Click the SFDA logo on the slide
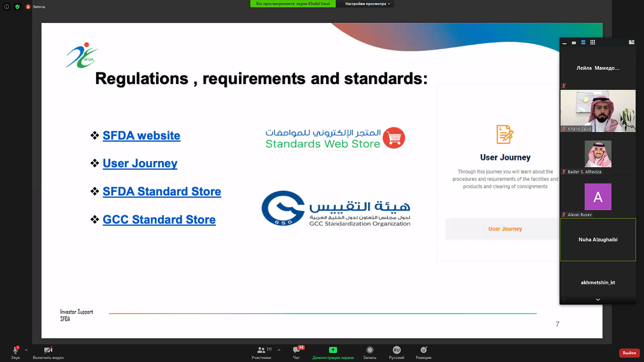This screenshot has width=644, height=362. (x=82, y=55)
